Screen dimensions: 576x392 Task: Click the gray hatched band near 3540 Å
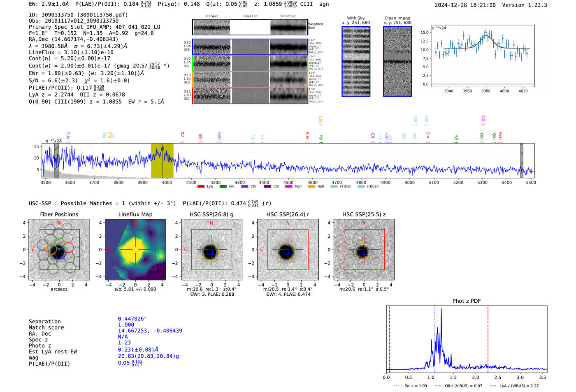coord(57,160)
